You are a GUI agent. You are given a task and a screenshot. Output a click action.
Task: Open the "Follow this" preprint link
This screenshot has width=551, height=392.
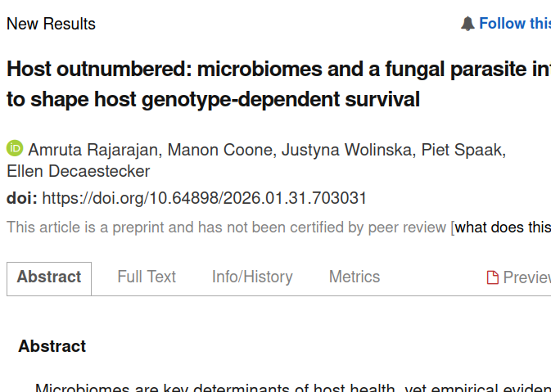tap(514, 24)
